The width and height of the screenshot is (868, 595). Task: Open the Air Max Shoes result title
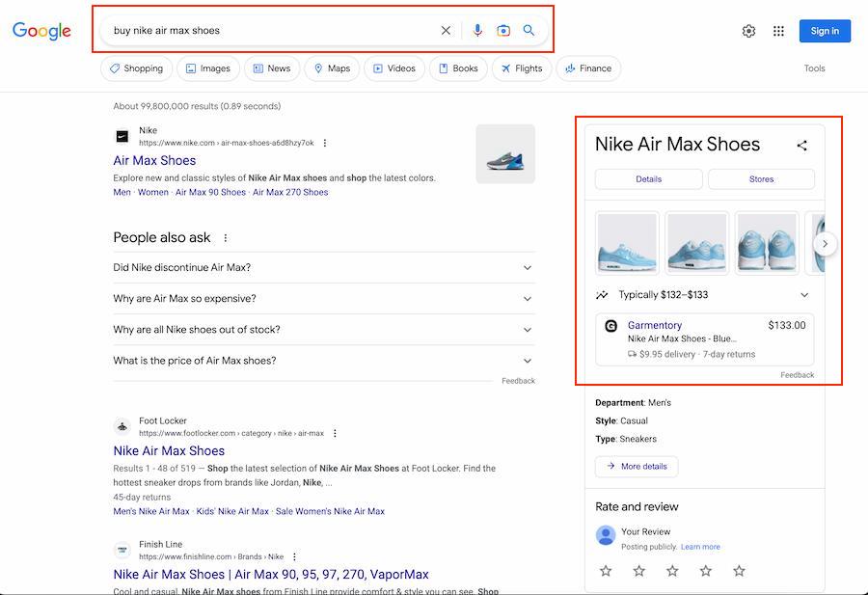tap(154, 160)
